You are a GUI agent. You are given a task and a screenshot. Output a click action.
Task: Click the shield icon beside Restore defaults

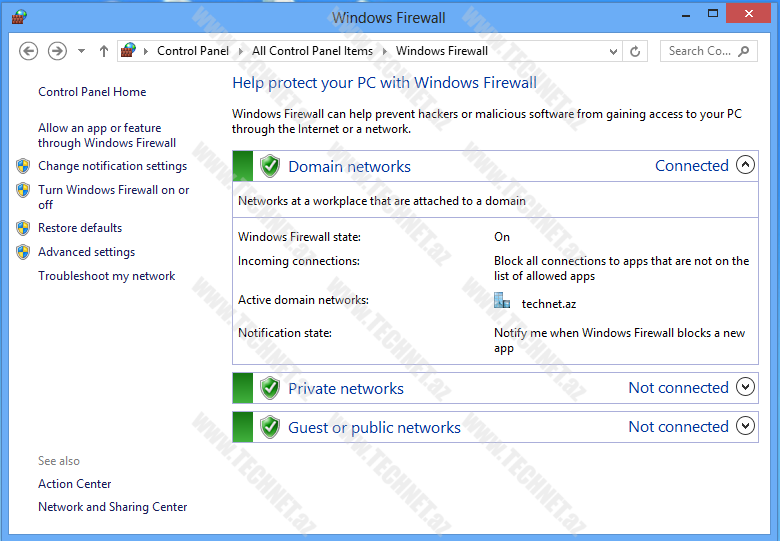(x=23, y=228)
